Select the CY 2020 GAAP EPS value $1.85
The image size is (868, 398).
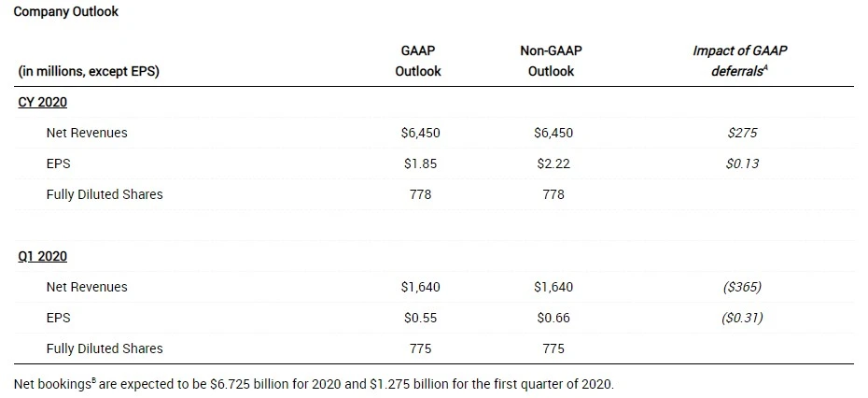(x=420, y=163)
